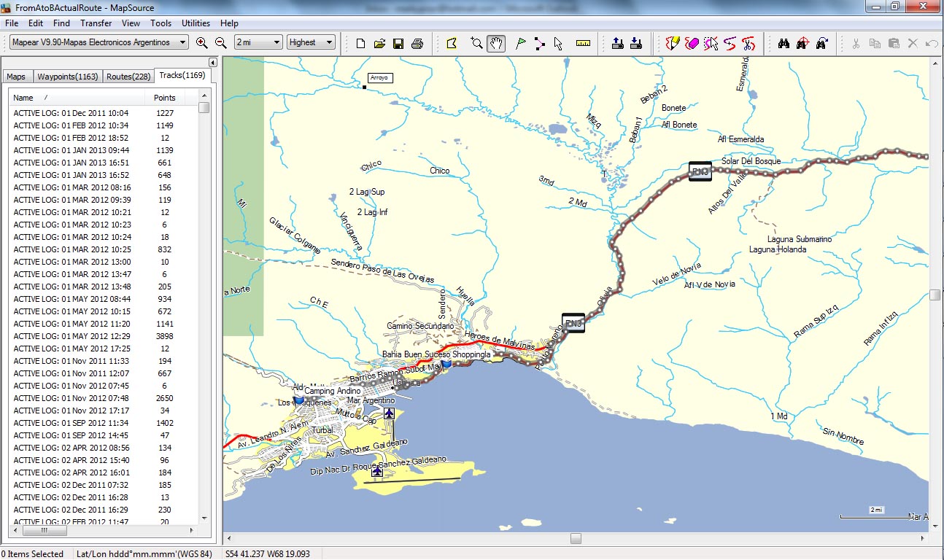
Task: Open the 2 mi zoom scale dropdown
Action: click(x=258, y=42)
